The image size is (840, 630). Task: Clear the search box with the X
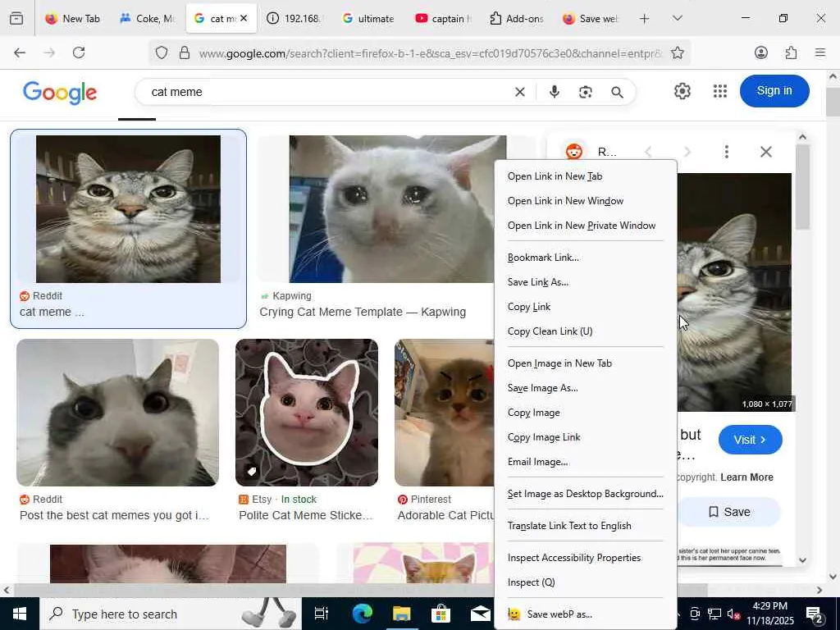pyautogui.click(x=519, y=92)
